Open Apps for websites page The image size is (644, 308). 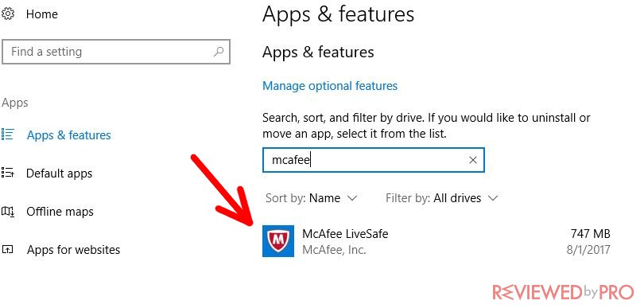[73, 250]
